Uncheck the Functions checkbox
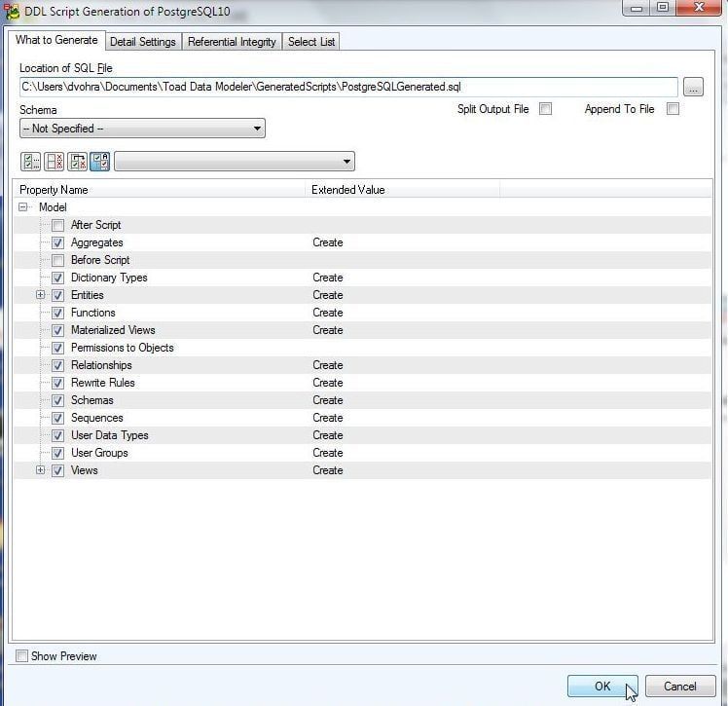Viewport: 728px width, 706px height. coord(57,313)
